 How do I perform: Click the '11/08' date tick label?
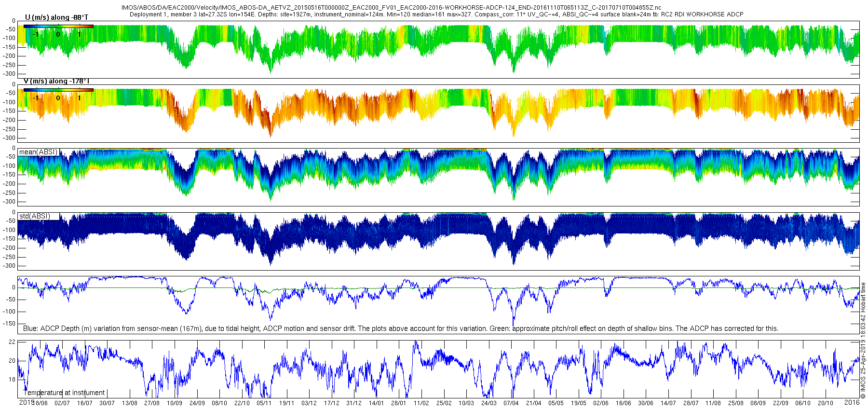[x=713, y=403]
